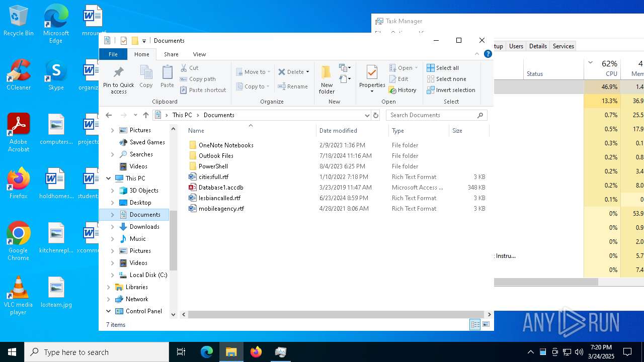Viewport: 644px width, 362px height.
Task: Expand the Downloads tree node
Action: 113,227
